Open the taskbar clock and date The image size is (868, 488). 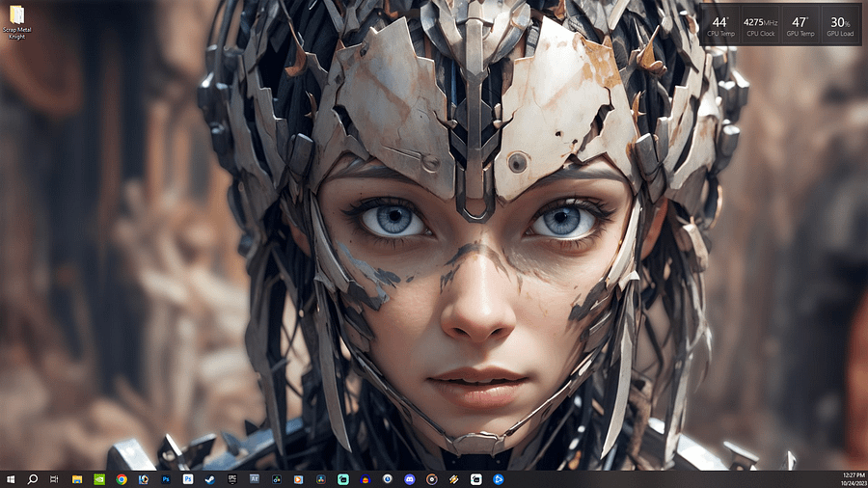pyautogui.click(x=854, y=479)
